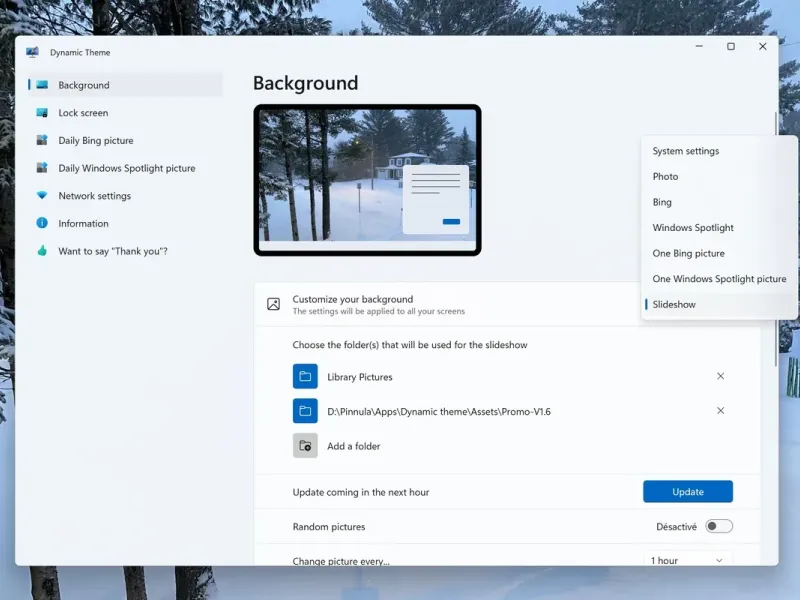The width and height of the screenshot is (800, 600).
Task: Open the Daily Bing picture section
Action: tap(126, 140)
